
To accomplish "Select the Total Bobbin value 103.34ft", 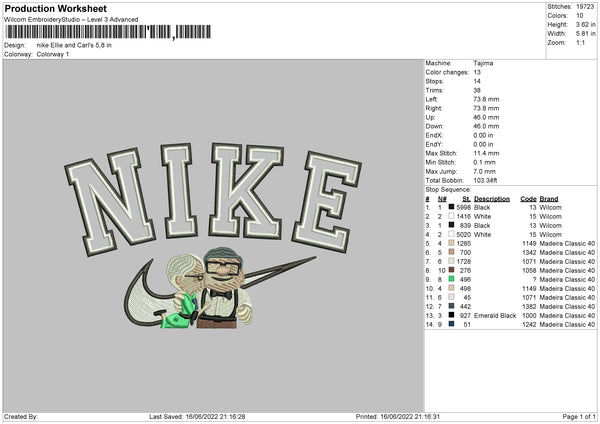I will pos(485,180).
